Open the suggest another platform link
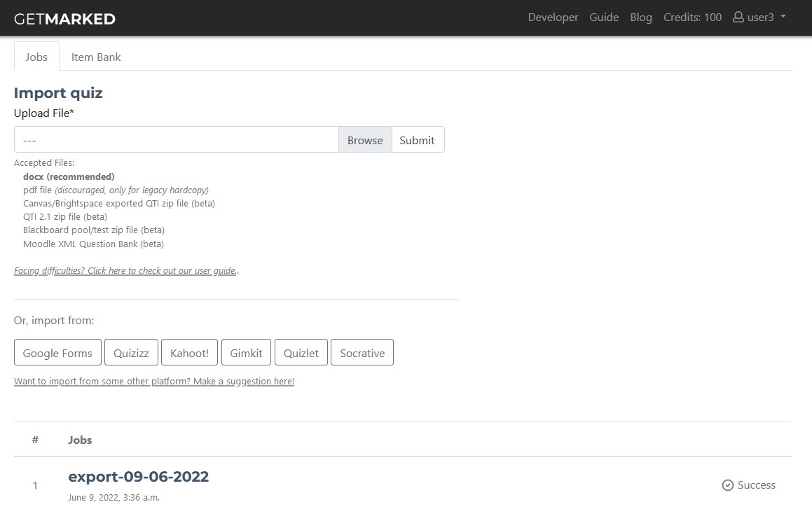 154,381
